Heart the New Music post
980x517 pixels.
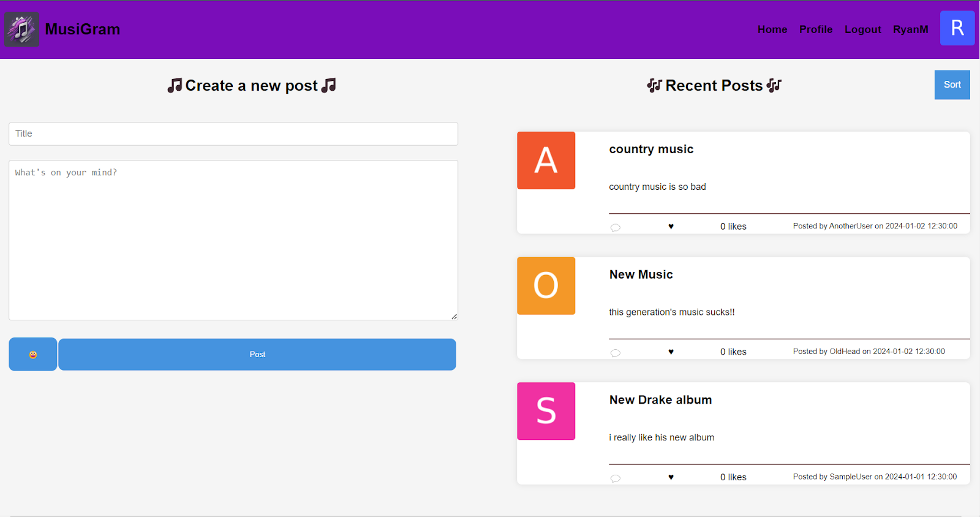pos(671,352)
